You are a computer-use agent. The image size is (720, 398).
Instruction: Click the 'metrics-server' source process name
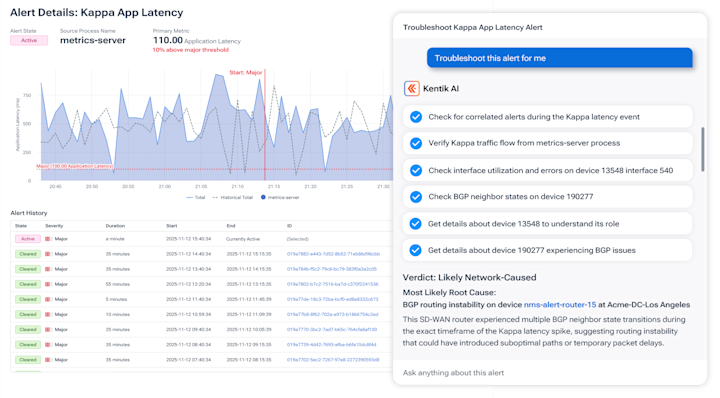(93, 40)
